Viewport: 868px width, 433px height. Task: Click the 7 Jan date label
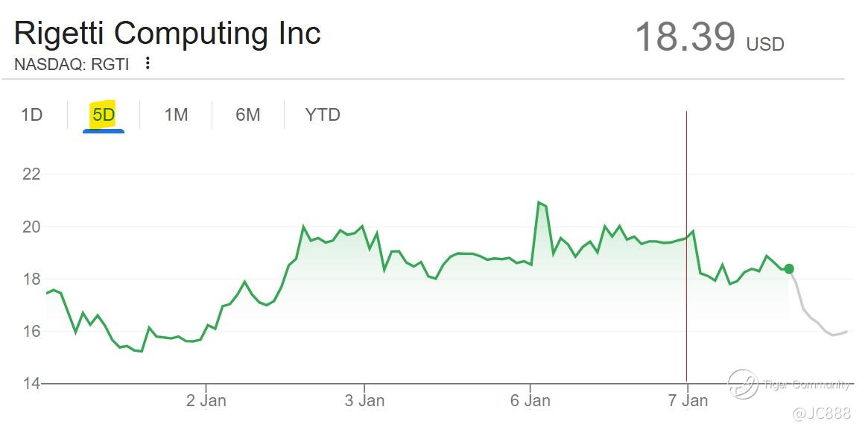(688, 400)
